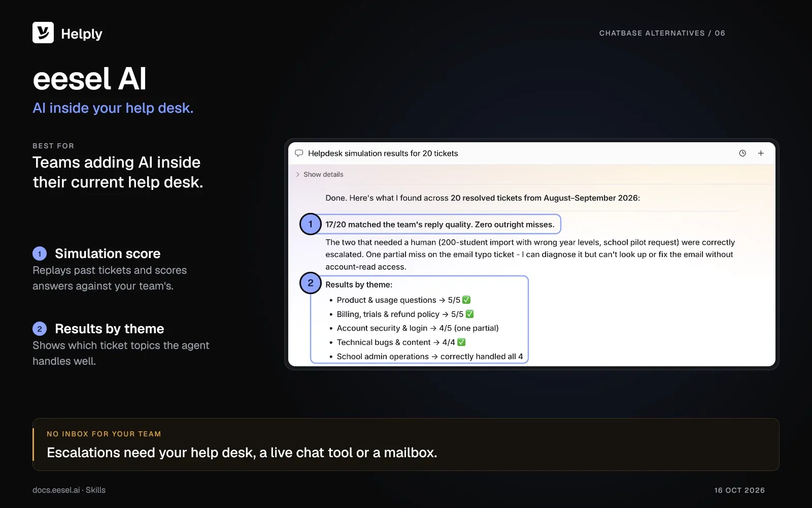Select 'Helpdesk simulation results for 20 tickets' title

pyautogui.click(x=383, y=153)
